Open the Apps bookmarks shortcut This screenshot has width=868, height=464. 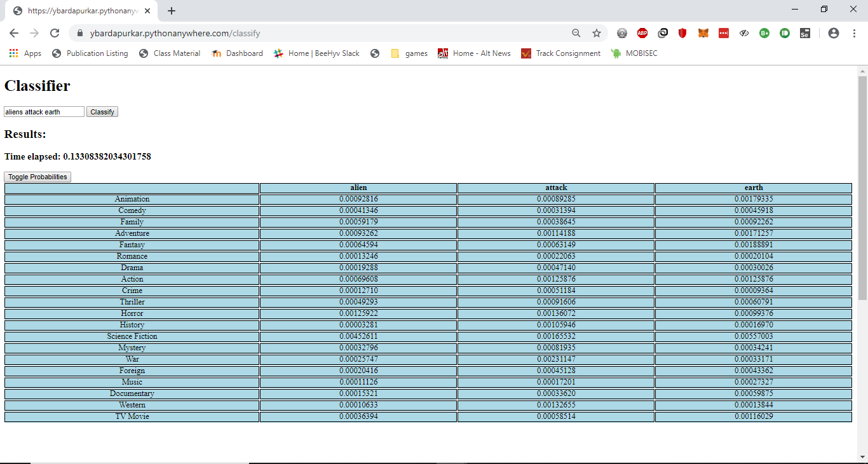25,53
